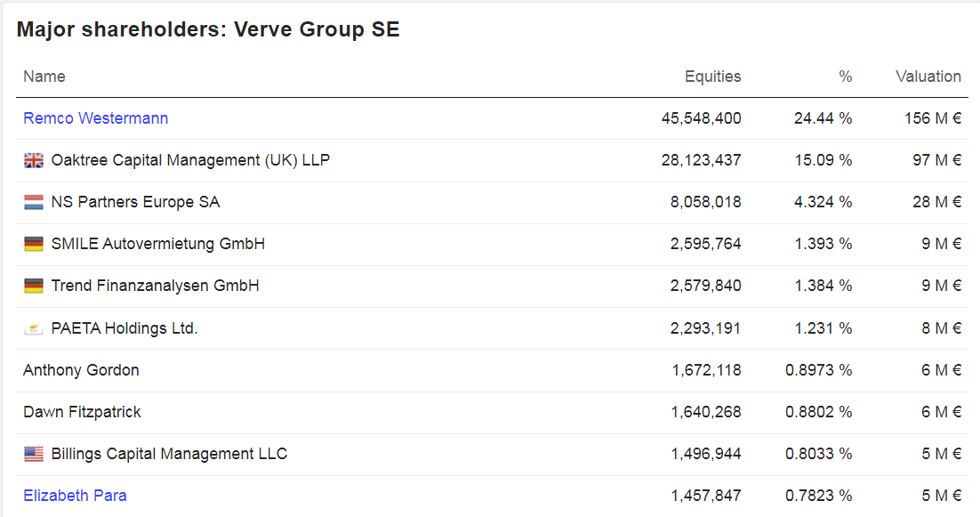Click the Major shareholders: Verve Group SE heading
Viewport: 980px width, 517px height.
click(x=208, y=29)
